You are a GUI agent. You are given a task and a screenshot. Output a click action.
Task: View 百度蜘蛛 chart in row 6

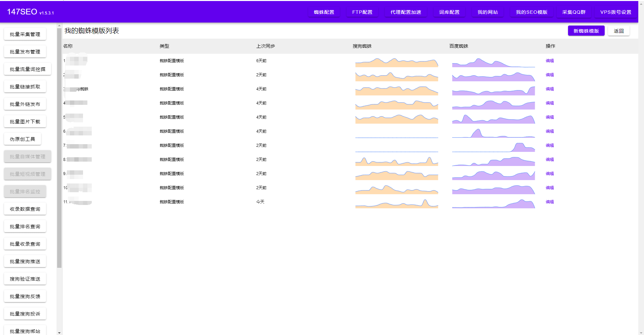click(x=493, y=133)
